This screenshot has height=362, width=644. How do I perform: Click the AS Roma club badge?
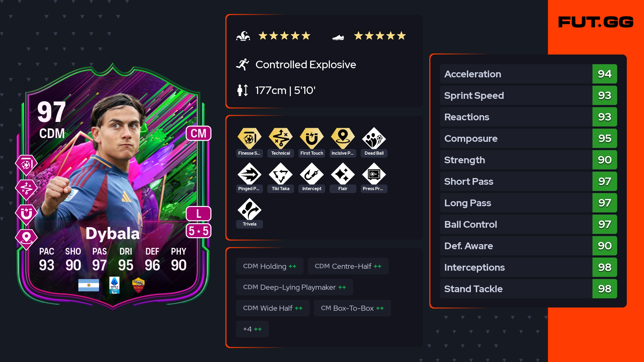[x=138, y=285]
